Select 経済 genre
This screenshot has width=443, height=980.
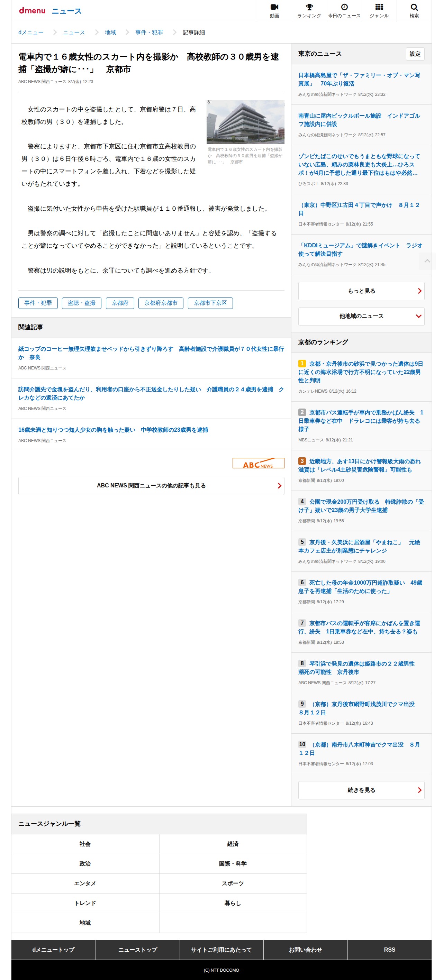pyautogui.click(x=233, y=844)
